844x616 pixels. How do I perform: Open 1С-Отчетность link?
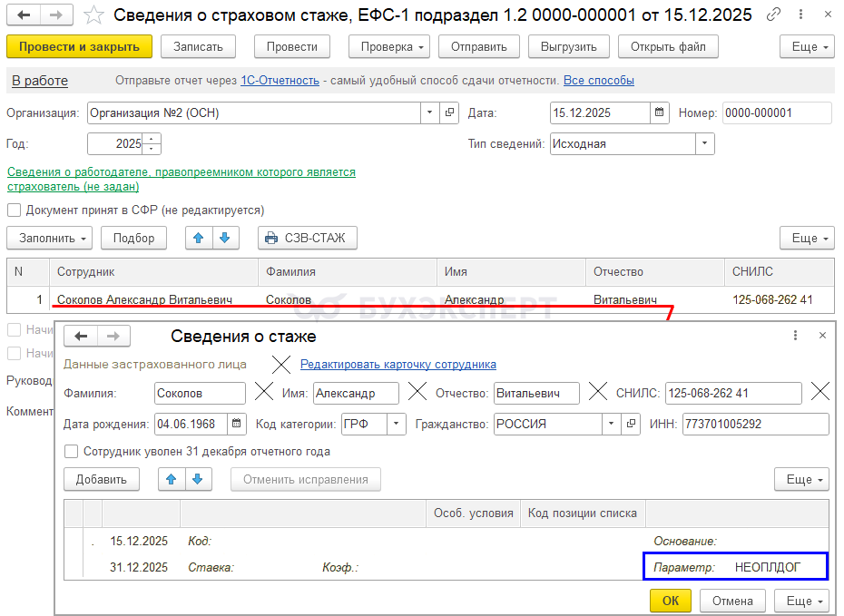pyautogui.click(x=280, y=81)
